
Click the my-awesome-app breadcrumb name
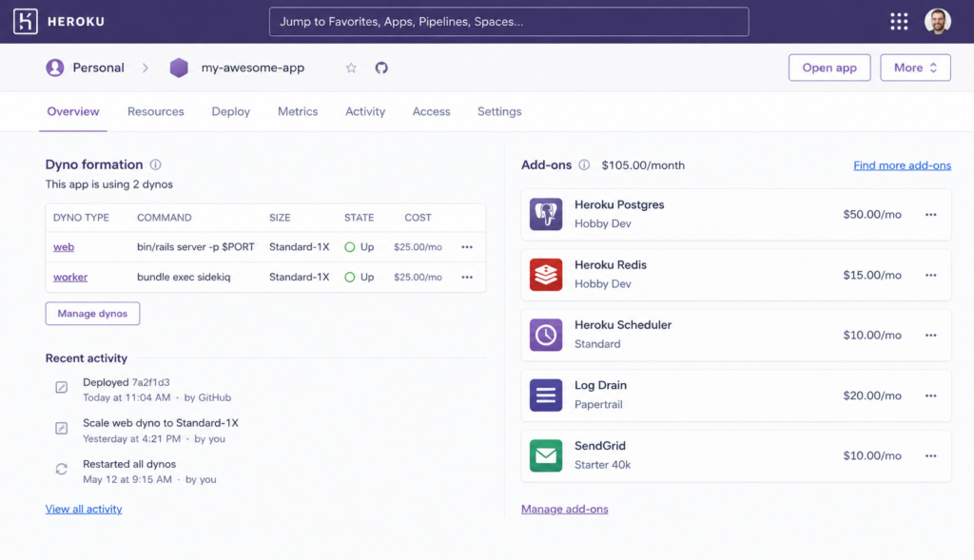(x=253, y=68)
